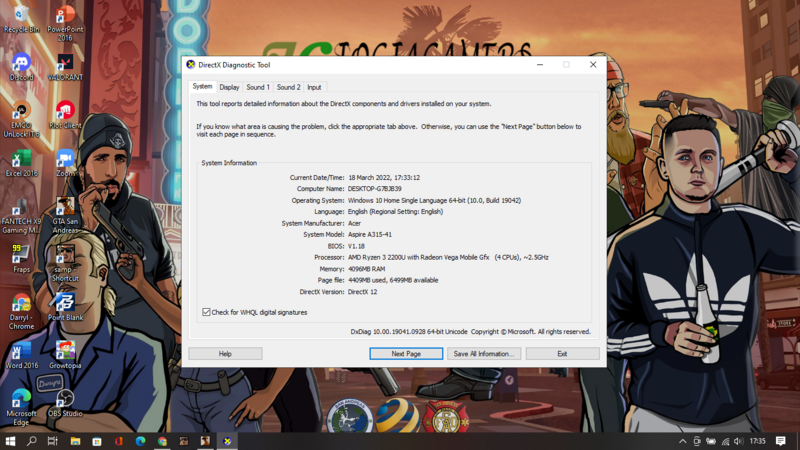Open the notification center icon
This screenshot has width=800, height=450.
point(781,441)
